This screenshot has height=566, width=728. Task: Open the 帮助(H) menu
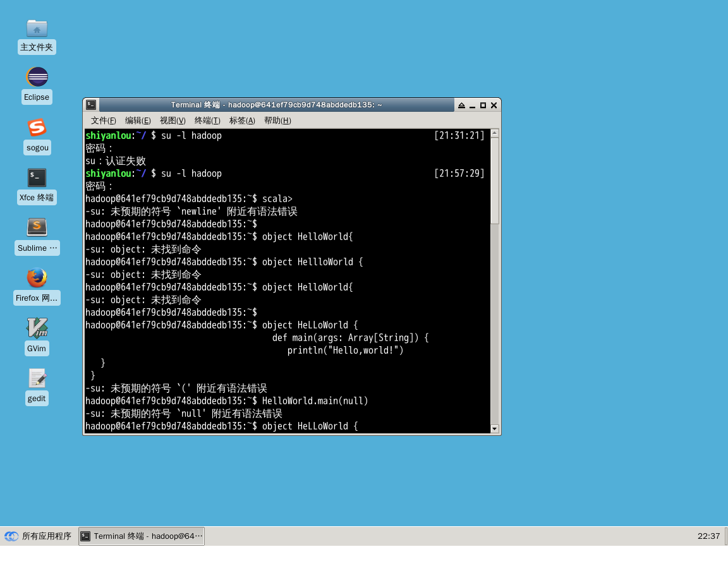(277, 121)
